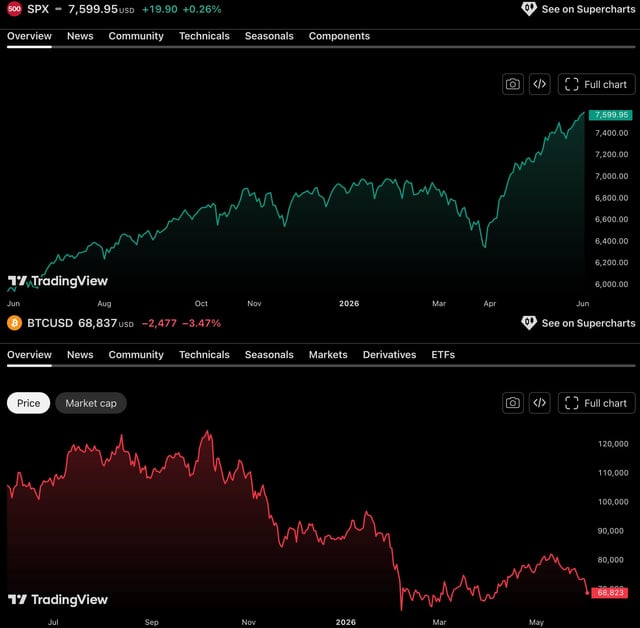640x628 pixels.
Task: Click the SPX 500 red logo icon
Action: 14,9
